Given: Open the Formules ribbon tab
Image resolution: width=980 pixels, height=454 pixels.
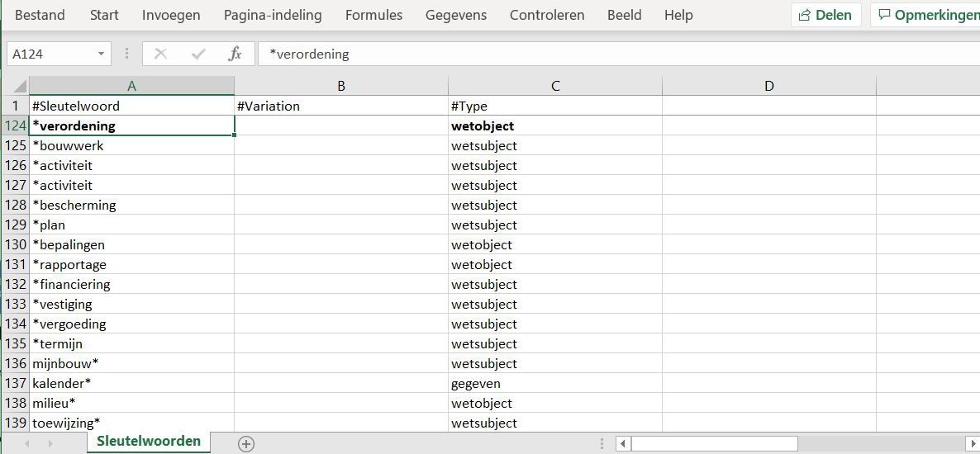Looking at the screenshot, I should click(x=373, y=15).
